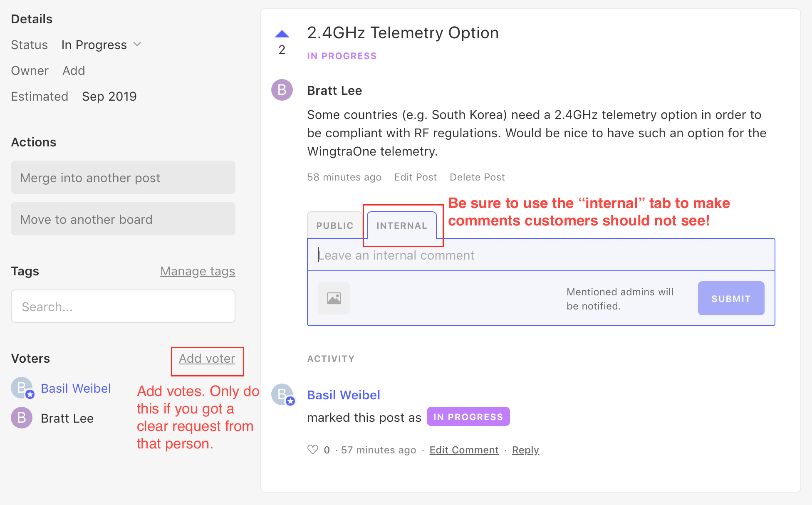Focus the tags Search field
812x505 pixels.
pos(123,307)
